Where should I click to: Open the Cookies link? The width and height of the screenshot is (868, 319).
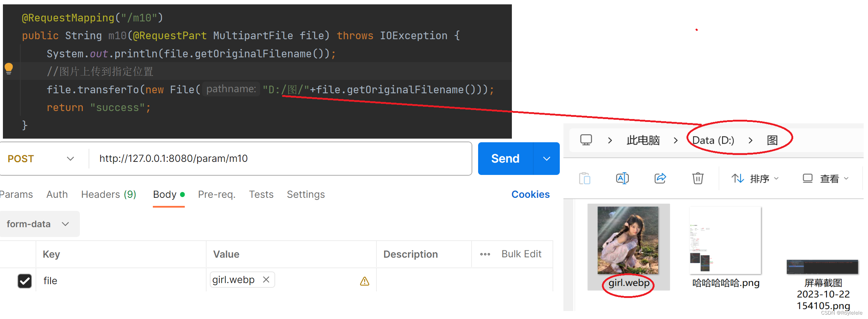coord(530,195)
